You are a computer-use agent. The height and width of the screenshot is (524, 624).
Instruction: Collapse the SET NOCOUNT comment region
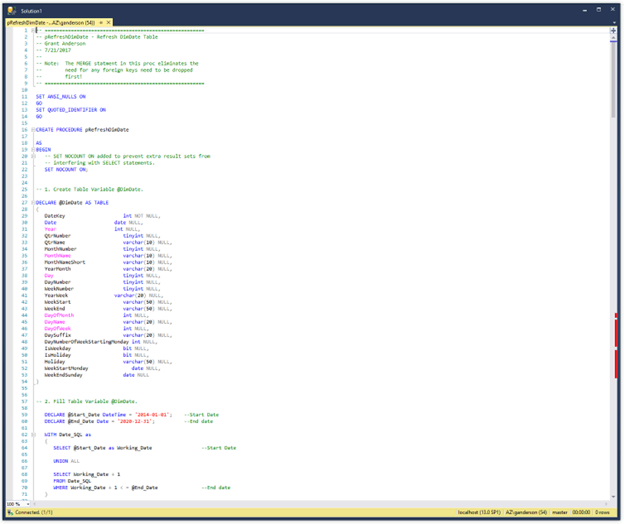[32, 156]
